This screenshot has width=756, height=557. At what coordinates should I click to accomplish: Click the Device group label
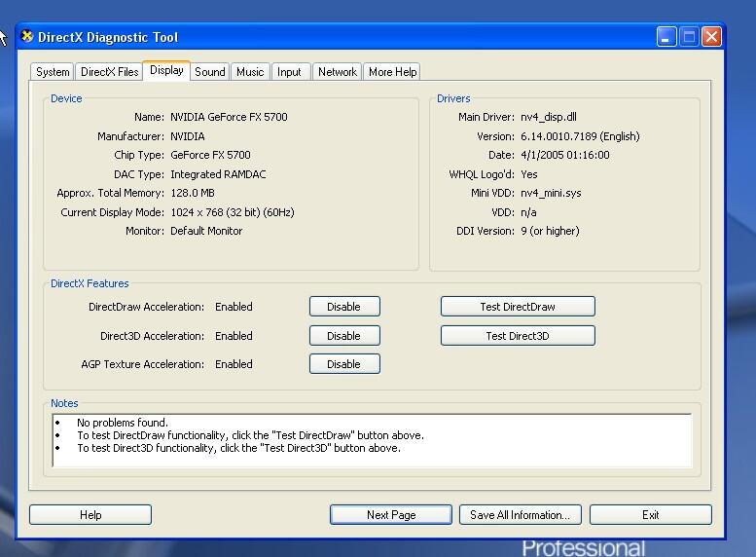click(66, 98)
